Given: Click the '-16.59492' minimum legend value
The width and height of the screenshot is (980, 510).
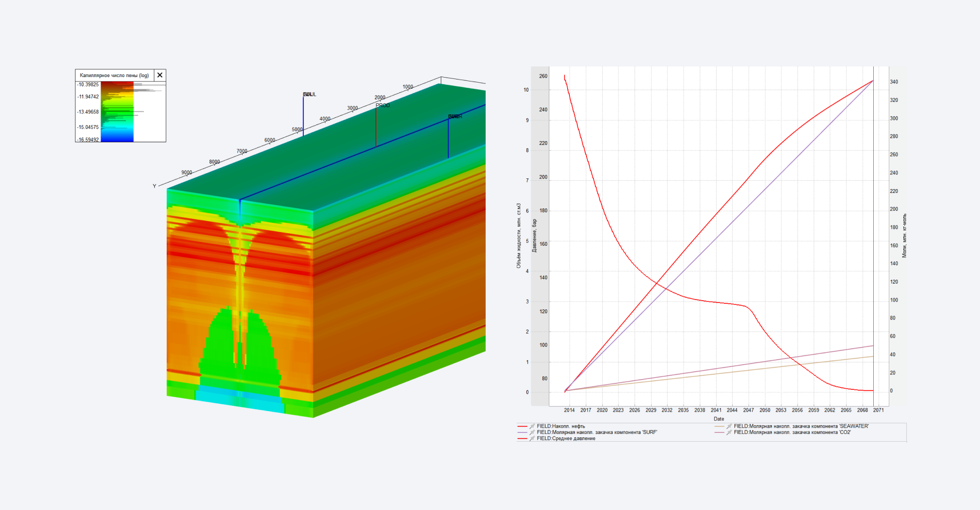Looking at the screenshot, I should pos(88,140).
